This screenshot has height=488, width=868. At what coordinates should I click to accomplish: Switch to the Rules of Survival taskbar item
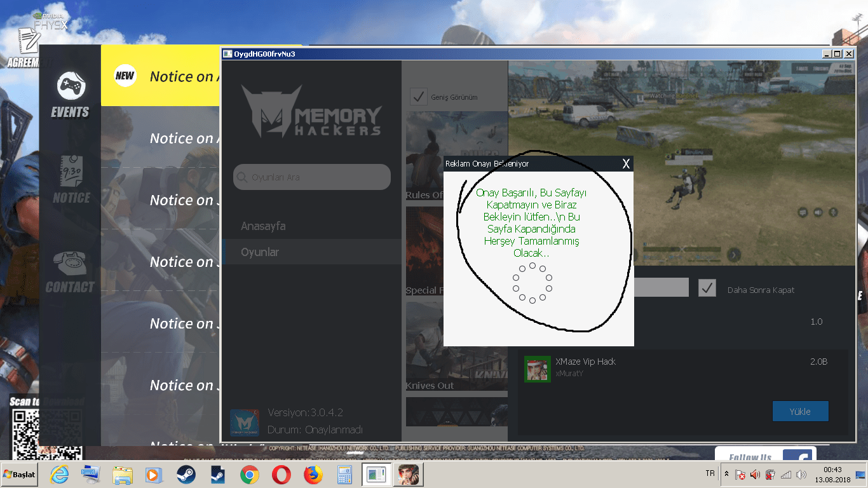(409, 475)
